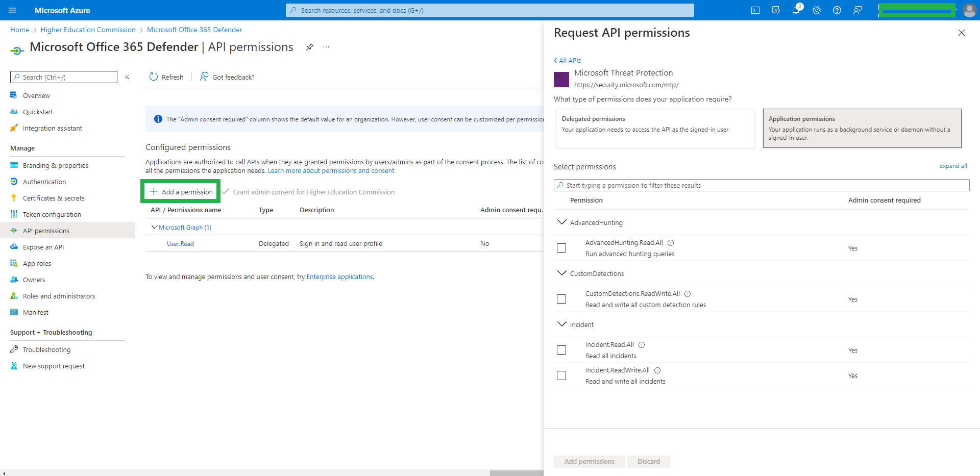980x476 pixels.
Task: Check the CustomDetections.ReadWrite.All permission
Action: 561,299
